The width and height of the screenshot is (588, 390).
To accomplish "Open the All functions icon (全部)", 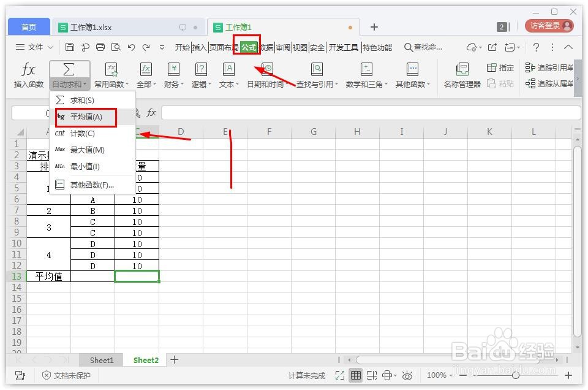I will [x=146, y=69].
